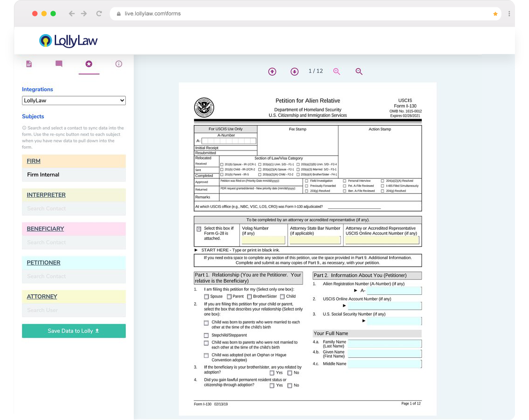The image size is (529, 420).
Task: Check born to married parents box
Action: coord(206,323)
